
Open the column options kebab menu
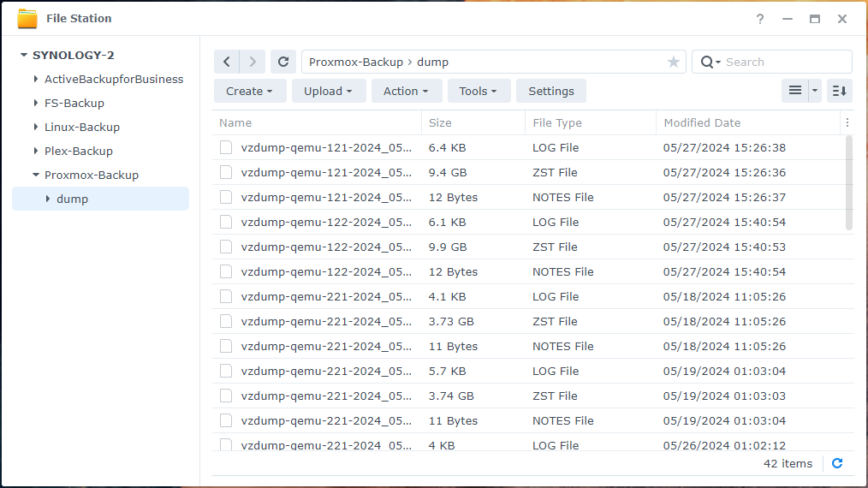(x=847, y=123)
